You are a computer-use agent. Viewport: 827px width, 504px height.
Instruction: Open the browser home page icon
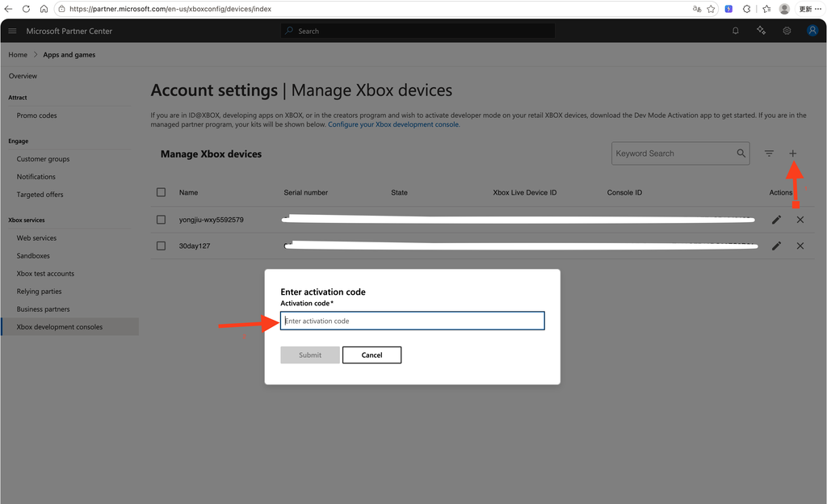(x=44, y=9)
